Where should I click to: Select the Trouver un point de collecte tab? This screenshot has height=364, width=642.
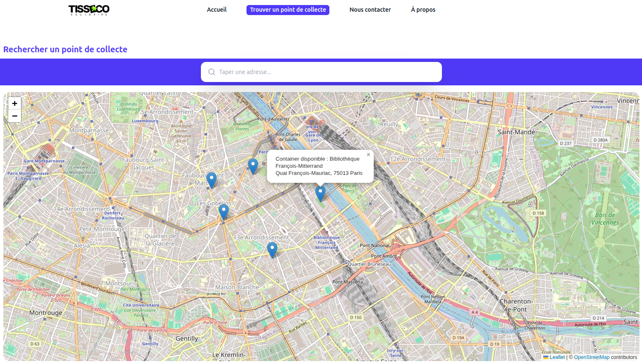[288, 9]
